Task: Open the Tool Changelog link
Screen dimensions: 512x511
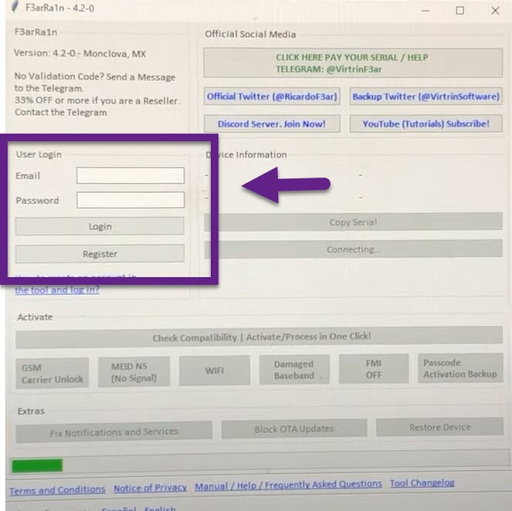Action: (x=422, y=483)
